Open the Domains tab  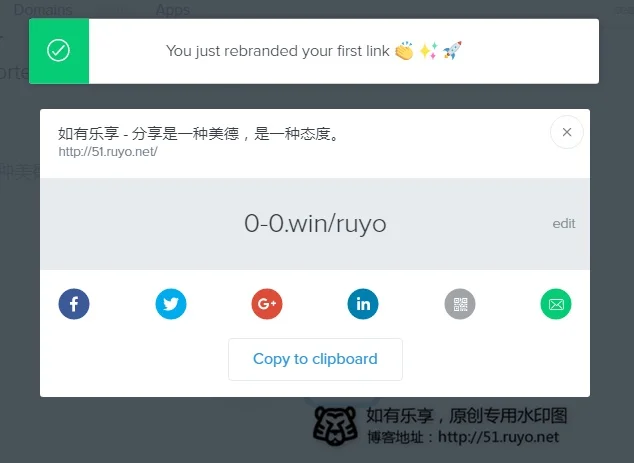pos(43,9)
